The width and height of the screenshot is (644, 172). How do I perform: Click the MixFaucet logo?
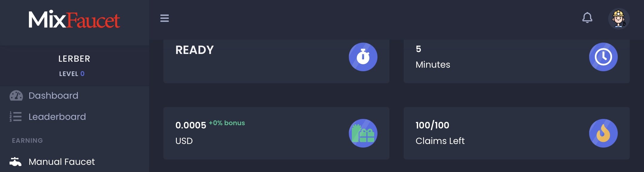tap(74, 19)
